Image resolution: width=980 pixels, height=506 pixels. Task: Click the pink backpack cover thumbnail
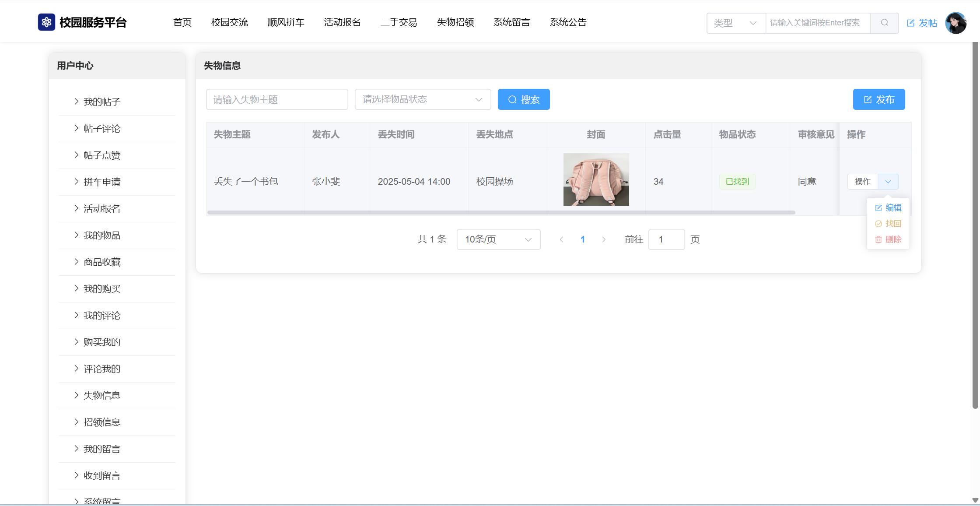(596, 179)
